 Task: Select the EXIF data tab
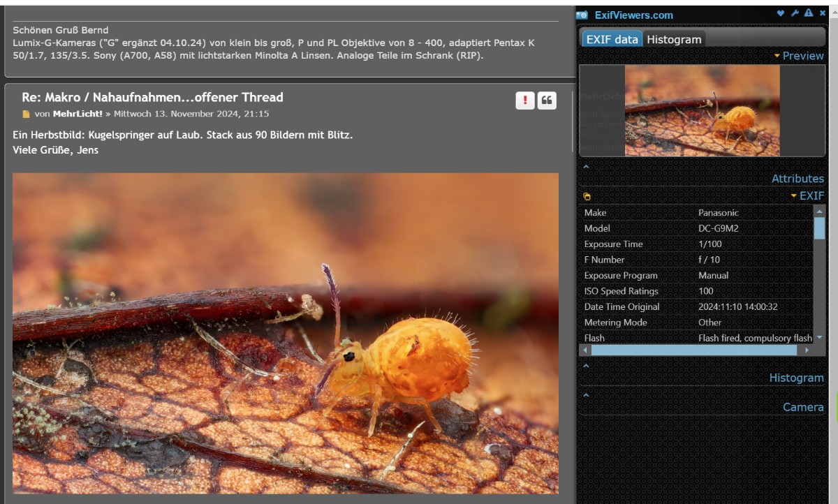click(x=612, y=40)
